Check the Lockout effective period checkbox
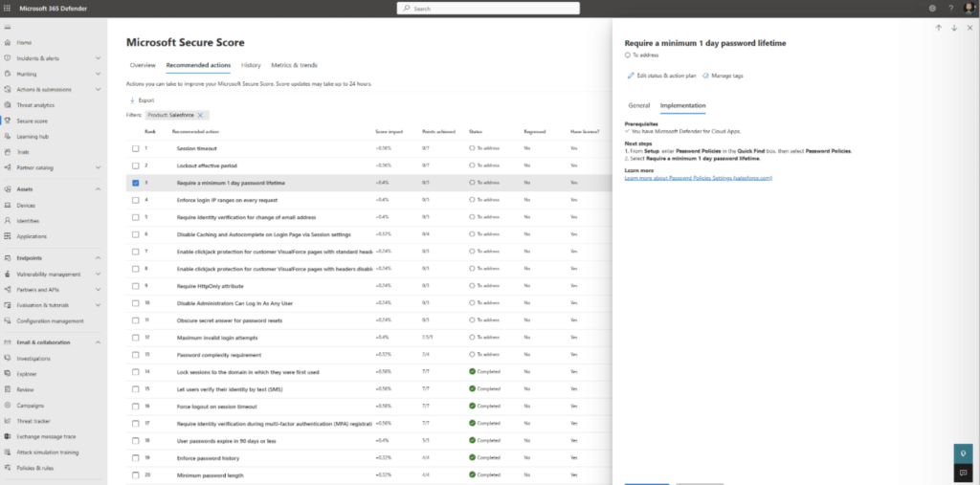The image size is (980, 485). 136,165
